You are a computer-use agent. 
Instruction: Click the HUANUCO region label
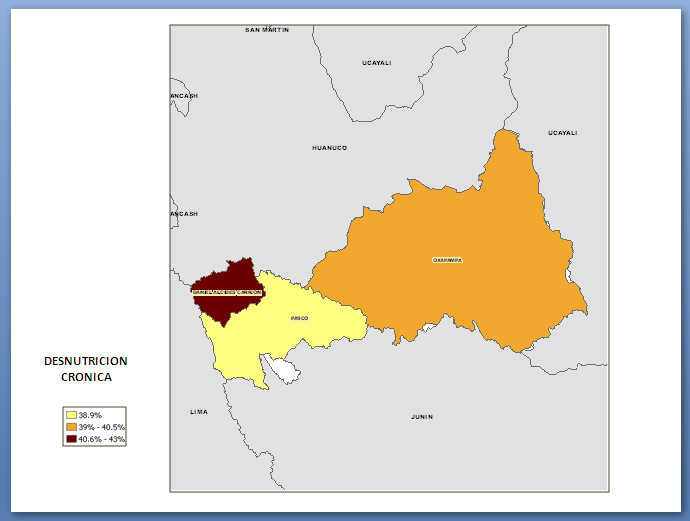coord(329,148)
